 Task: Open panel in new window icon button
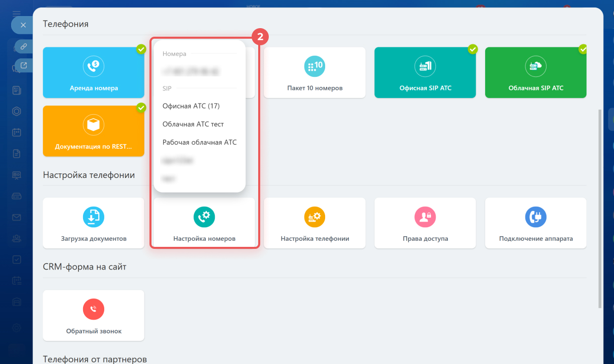pyautogui.click(x=24, y=65)
